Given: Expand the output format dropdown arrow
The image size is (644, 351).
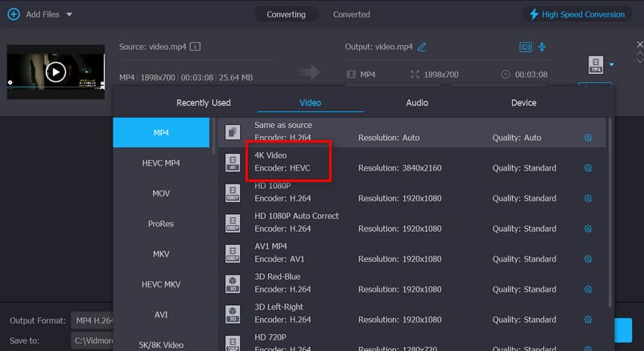Looking at the screenshot, I should pyautogui.click(x=612, y=65).
